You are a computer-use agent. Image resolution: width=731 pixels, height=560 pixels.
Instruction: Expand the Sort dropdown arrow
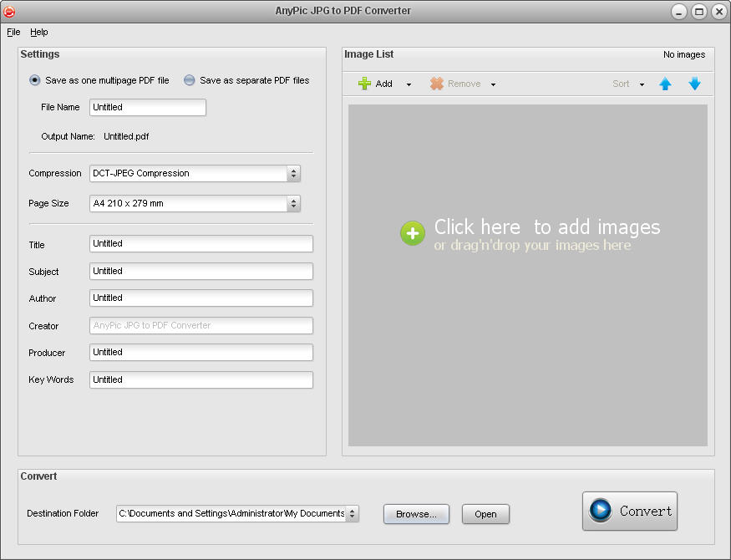(642, 84)
